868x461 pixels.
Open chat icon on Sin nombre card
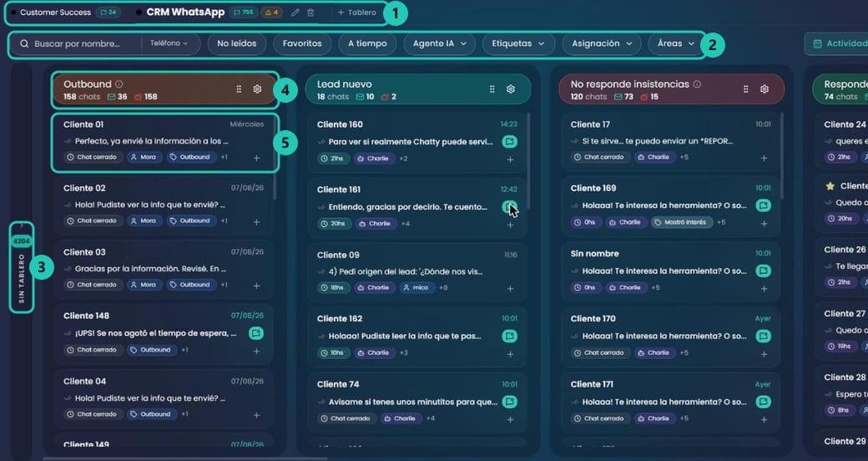763,271
